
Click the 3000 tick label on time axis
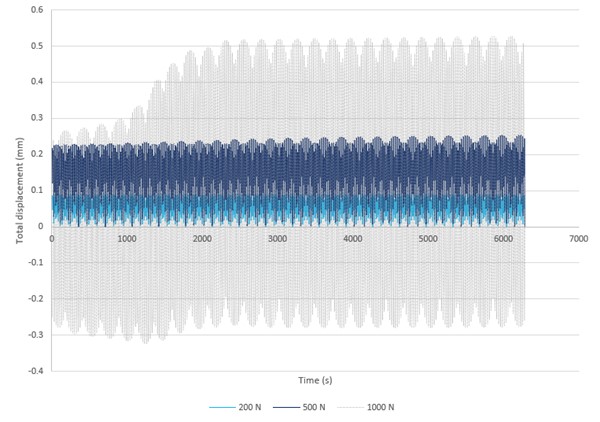tap(277, 239)
